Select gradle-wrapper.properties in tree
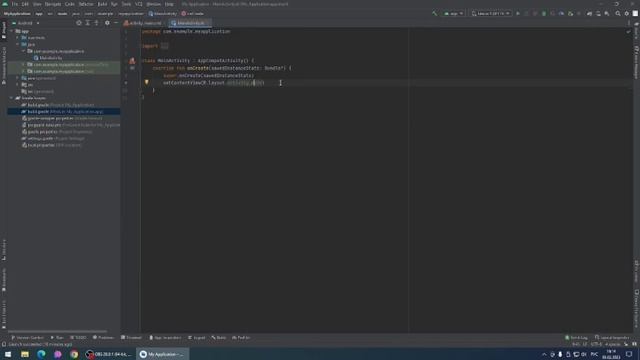This screenshot has width=640, height=360. 62,118
